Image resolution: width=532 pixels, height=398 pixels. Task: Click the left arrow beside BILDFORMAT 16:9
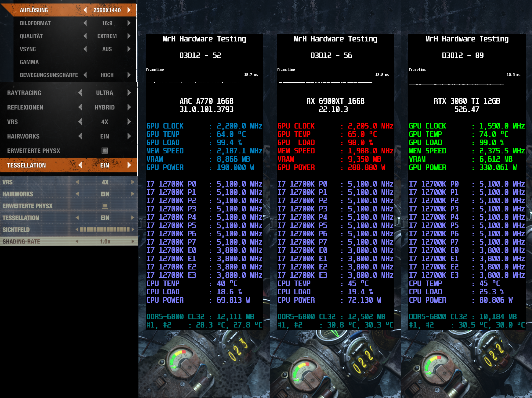pos(85,23)
